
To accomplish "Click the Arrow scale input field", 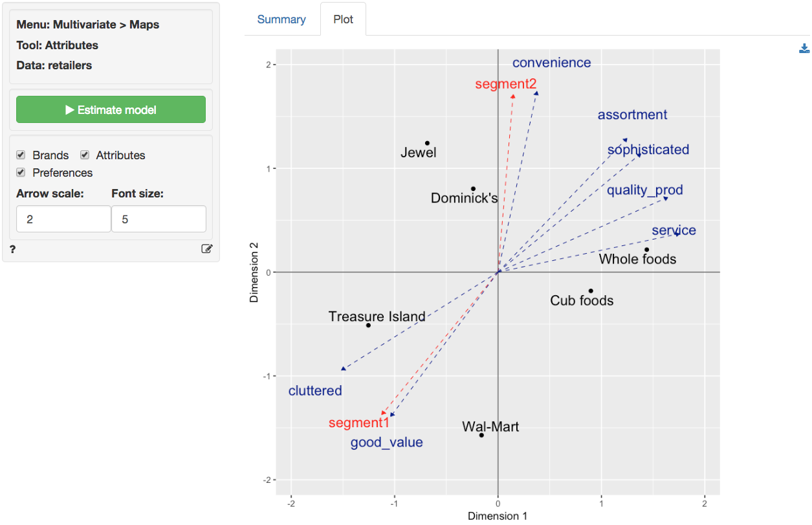I will [x=63, y=219].
